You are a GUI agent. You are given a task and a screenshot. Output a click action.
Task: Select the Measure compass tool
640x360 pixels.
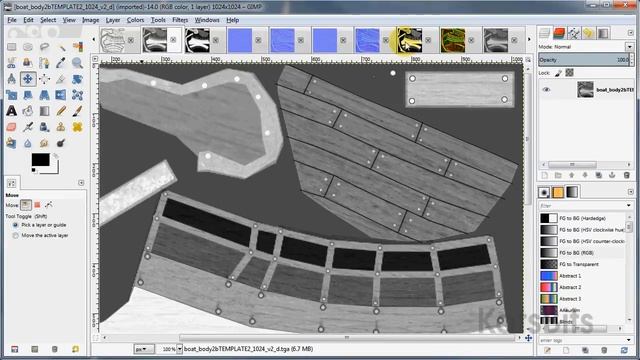coord(11,79)
